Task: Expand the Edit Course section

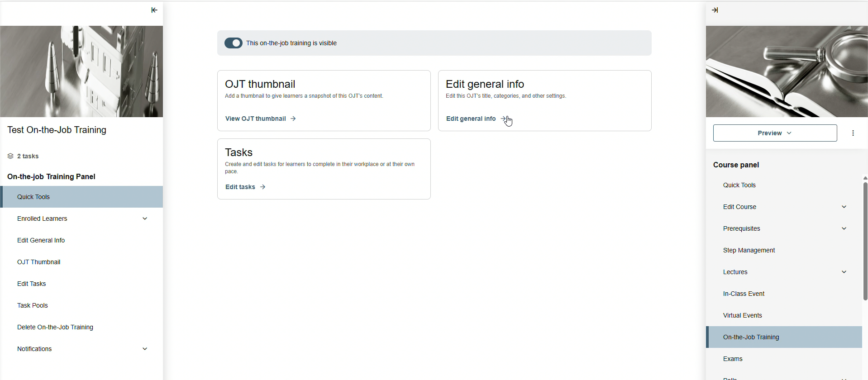Action: (844, 207)
